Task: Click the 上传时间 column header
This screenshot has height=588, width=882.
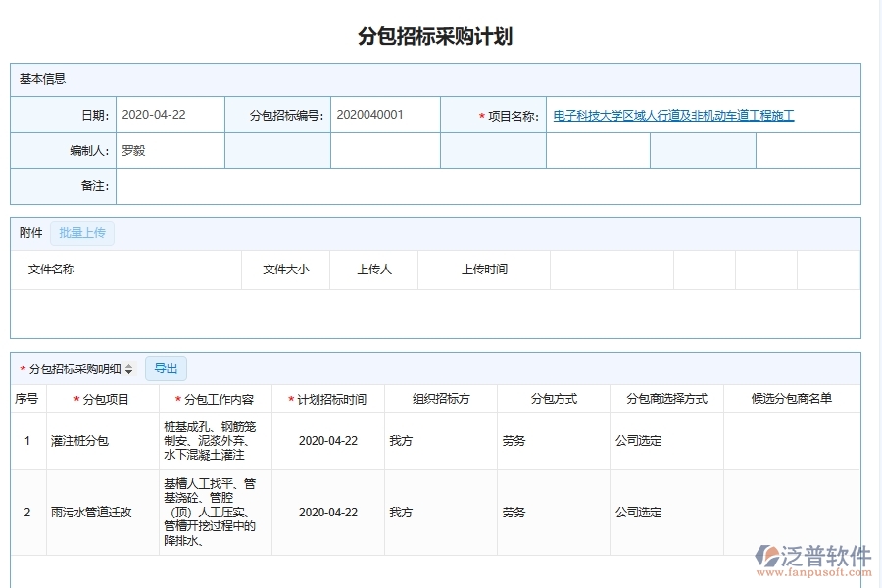Action: pyautogui.click(x=483, y=269)
